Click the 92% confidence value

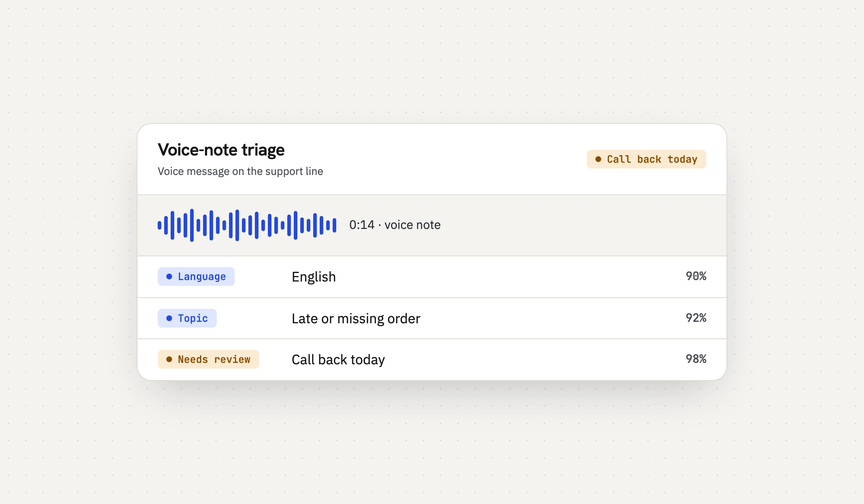696,318
